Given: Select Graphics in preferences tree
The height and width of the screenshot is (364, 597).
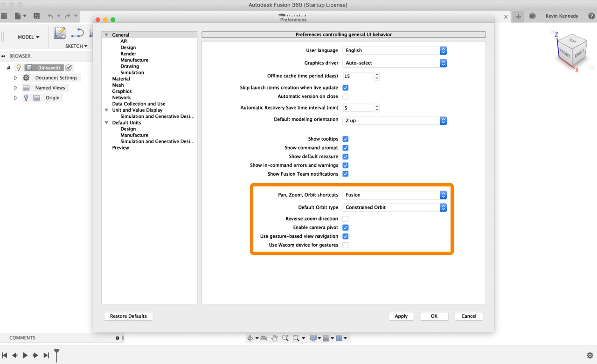Looking at the screenshot, I should point(122,91).
